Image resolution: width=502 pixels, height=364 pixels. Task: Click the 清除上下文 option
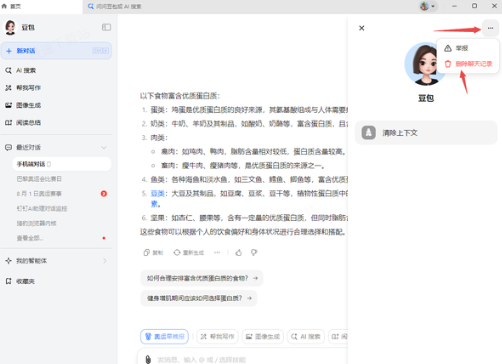coord(426,133)
